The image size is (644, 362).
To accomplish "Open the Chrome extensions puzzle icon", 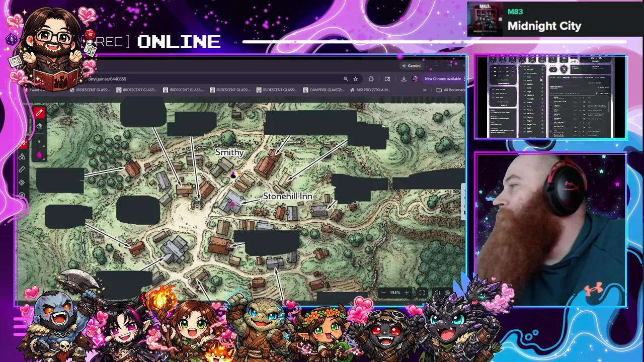I will coord(371,79).
